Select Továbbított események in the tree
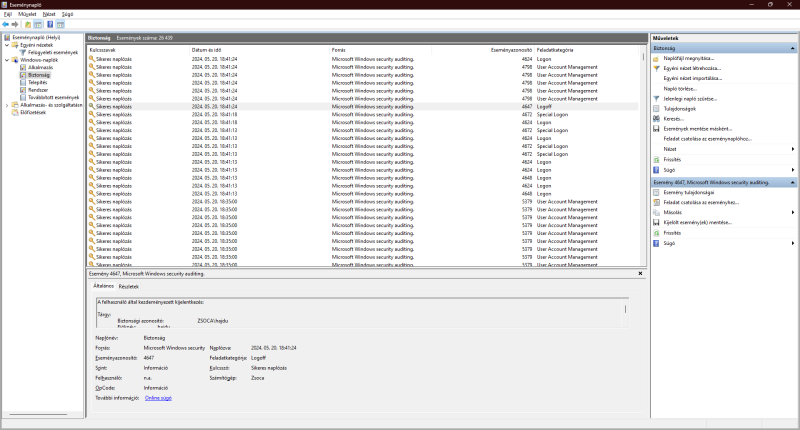This screenshot has height=430, width=800. pos(53,97)
